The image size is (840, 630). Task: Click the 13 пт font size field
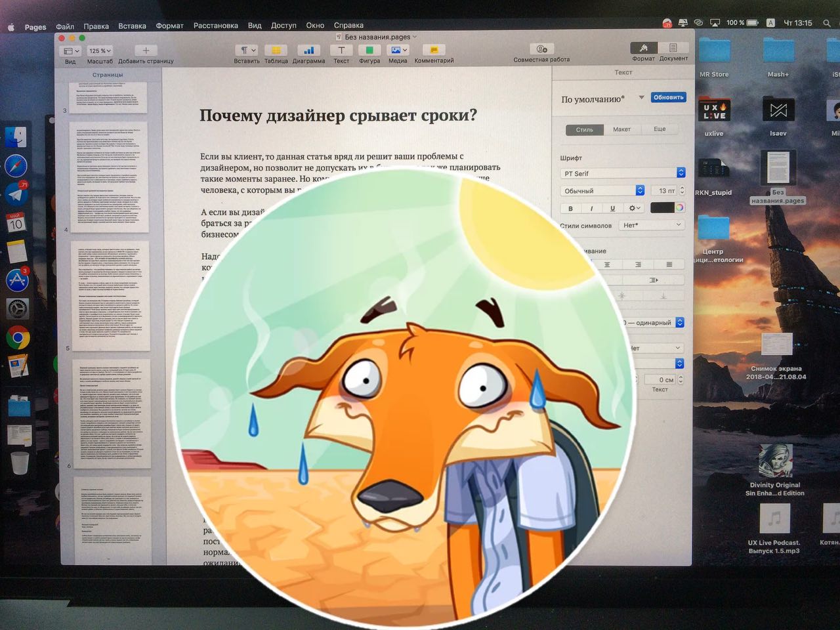(665, 191)
